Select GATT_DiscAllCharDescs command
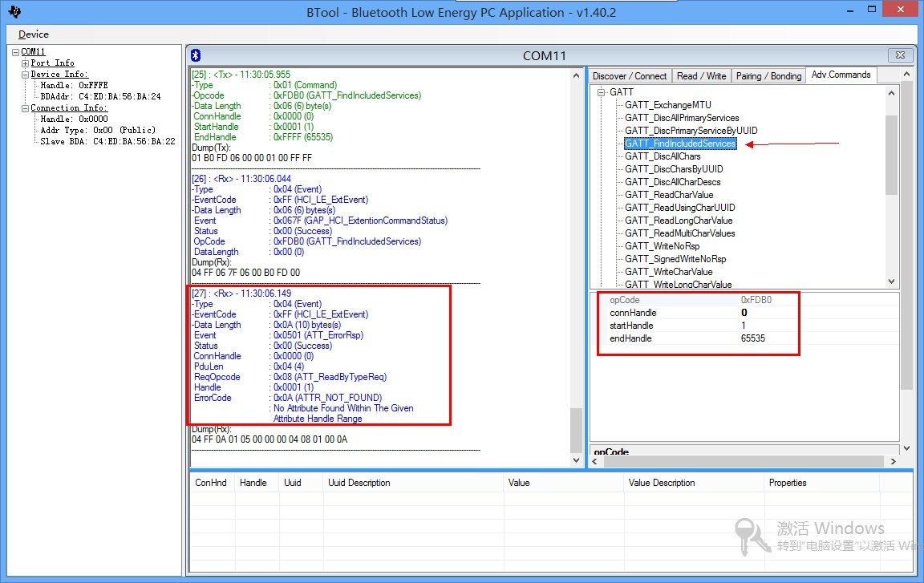This screenshot has height=583, width=924. coord(672,182)
